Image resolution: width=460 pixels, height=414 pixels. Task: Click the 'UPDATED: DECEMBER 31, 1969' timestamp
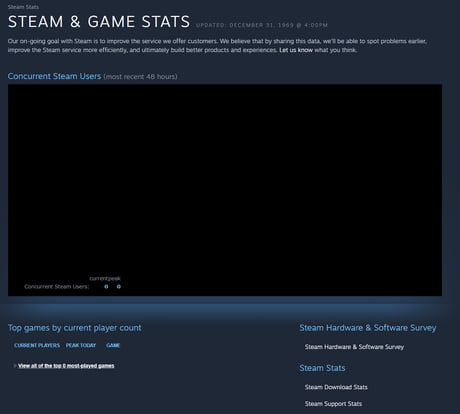click(262, 25)
